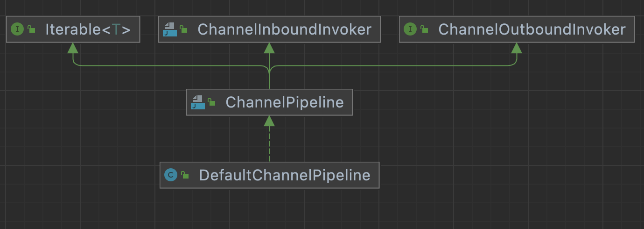Image resolution: width=644 pixels, height=229 pixels.
Task: Click the lock icon beside ChannelPipeline text
Action: [212, 102]
